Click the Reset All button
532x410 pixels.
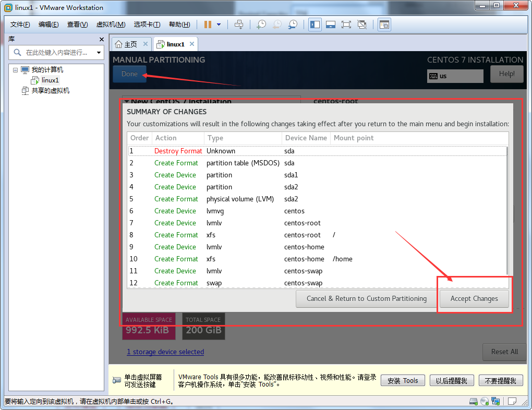(504, 352)
